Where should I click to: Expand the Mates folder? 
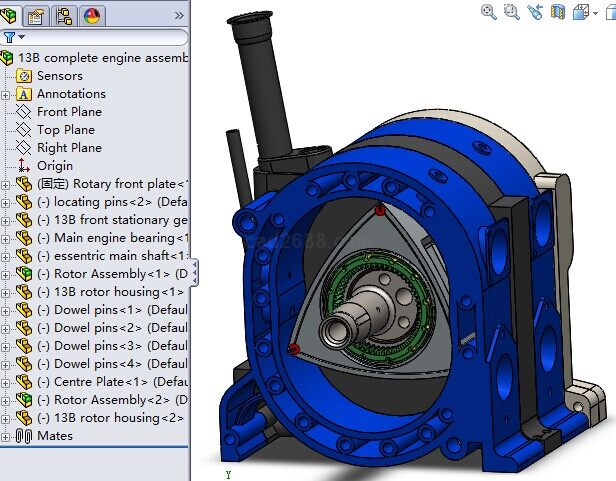pyautogui.click(x=6, y=436)
